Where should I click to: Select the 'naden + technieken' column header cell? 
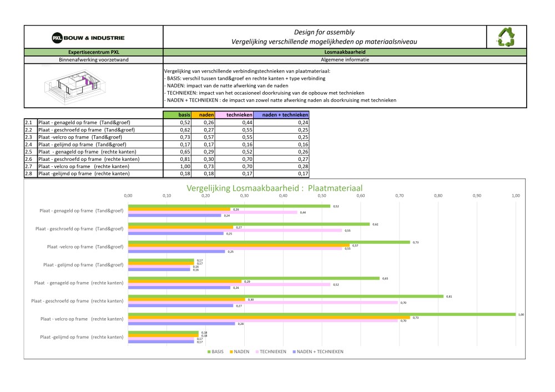[x=281, y=115]
